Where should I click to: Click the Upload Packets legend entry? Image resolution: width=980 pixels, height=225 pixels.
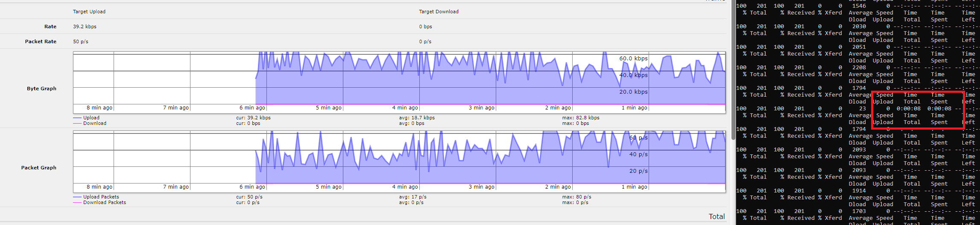click(x=101, y=197)
